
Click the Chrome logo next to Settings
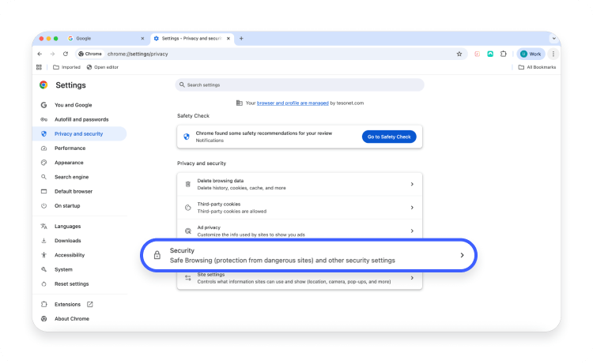point(43,85)
